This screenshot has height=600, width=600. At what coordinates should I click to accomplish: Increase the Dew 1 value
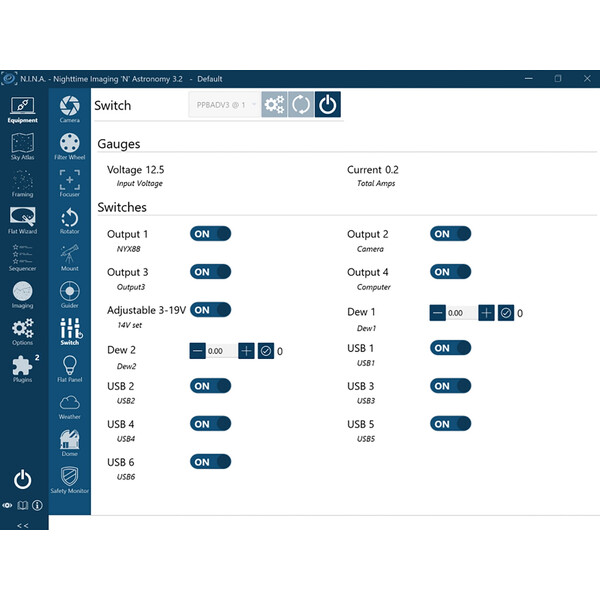[486, 313]
